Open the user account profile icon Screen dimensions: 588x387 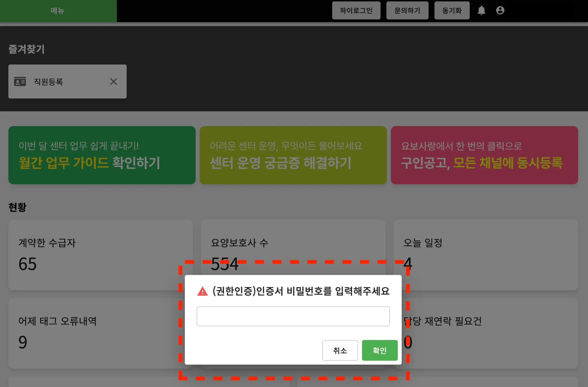[500, 11]
